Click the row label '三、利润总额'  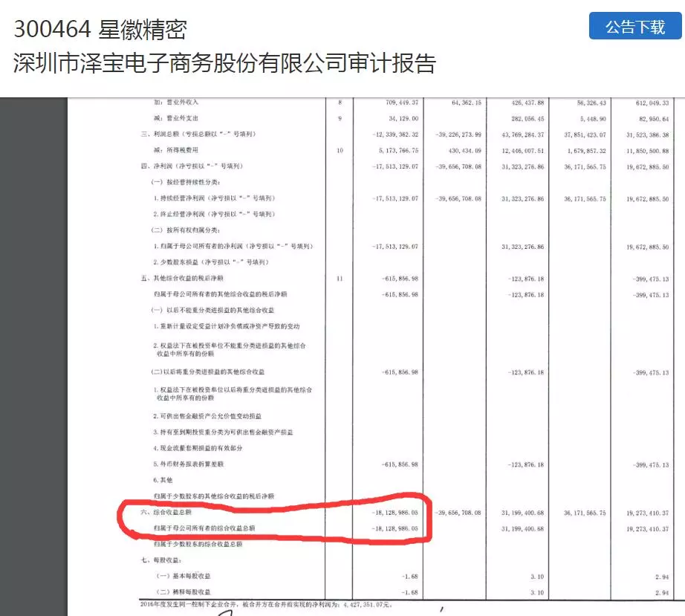(198, 134)
